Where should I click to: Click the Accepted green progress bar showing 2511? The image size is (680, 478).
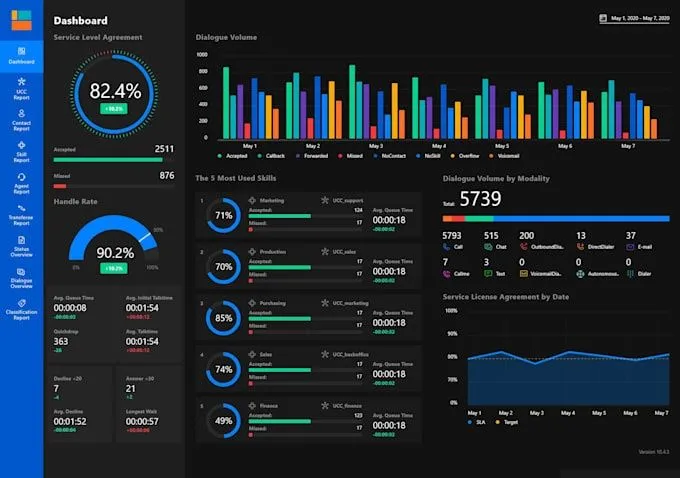click(108, 160)
